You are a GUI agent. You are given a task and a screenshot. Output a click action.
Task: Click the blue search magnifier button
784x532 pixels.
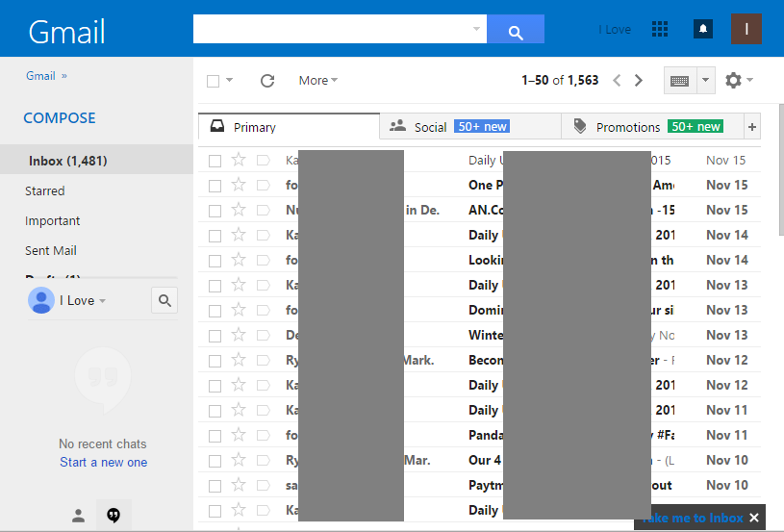pyautogui.click(x=516, y=29)
